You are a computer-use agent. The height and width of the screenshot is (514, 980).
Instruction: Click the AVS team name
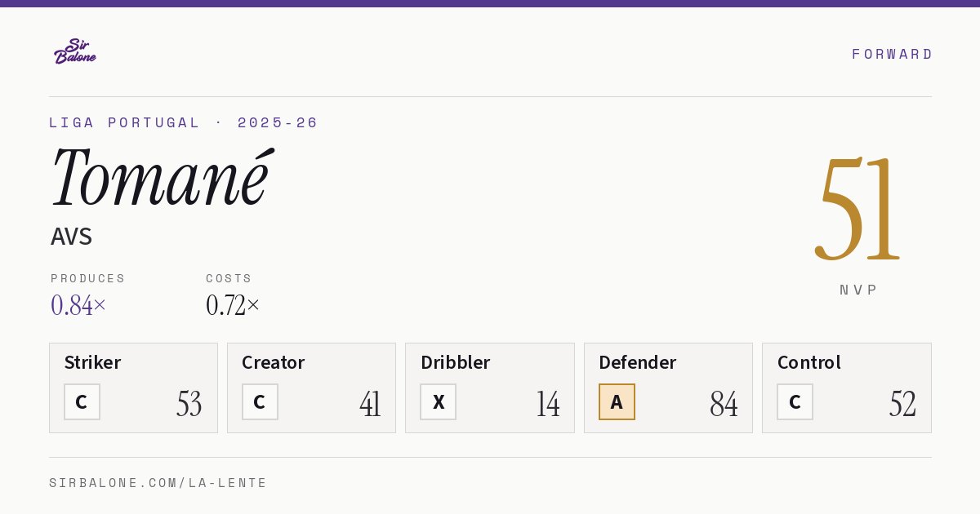[71, 237]
